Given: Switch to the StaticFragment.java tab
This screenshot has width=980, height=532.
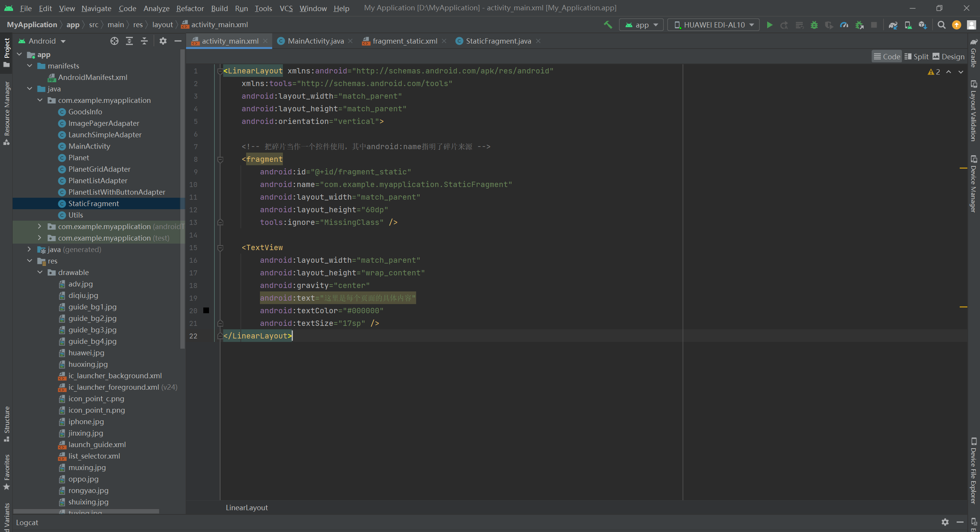Looking at the screenshot, I should [498, 41].
